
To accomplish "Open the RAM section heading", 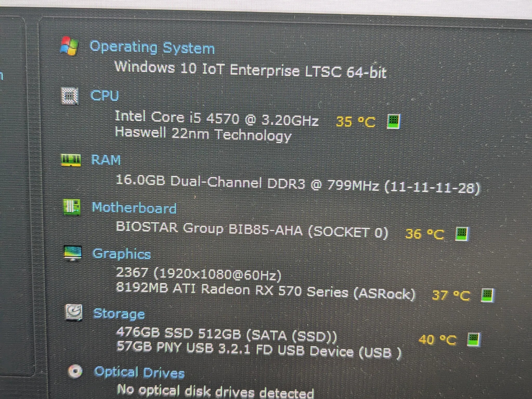I will [106, 159].
